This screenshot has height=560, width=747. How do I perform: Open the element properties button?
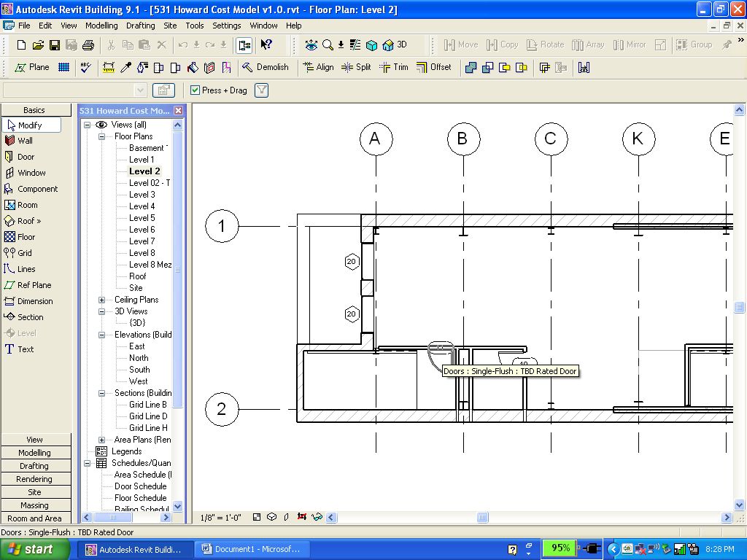coord(163,90)
